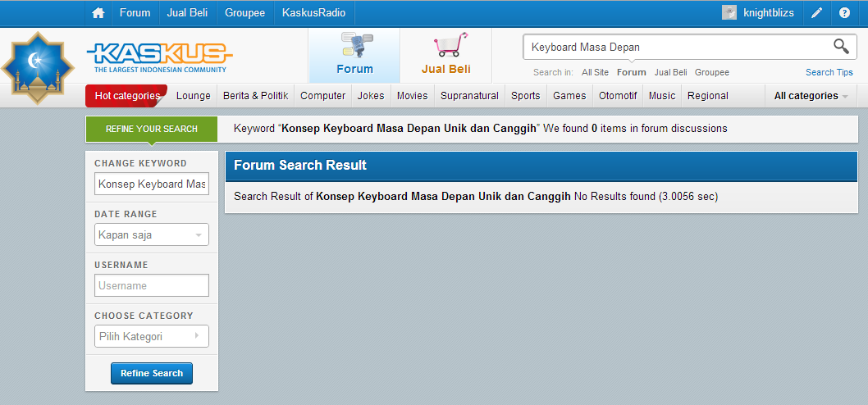Screen dimensions: 868x405
Task: Open the pencil compose icon
Action: tap(816, 13)
